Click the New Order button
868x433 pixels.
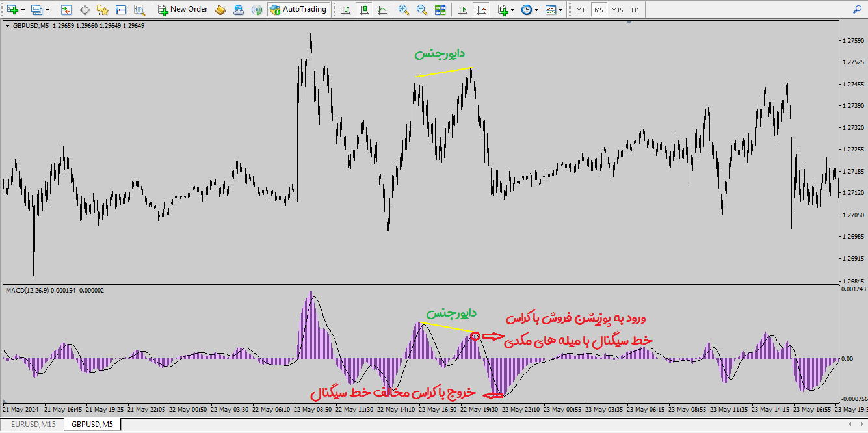pyautogui.click(x=183, y=10)
